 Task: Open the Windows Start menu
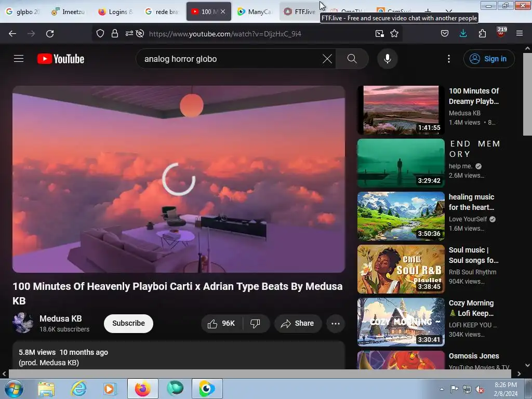14,389
